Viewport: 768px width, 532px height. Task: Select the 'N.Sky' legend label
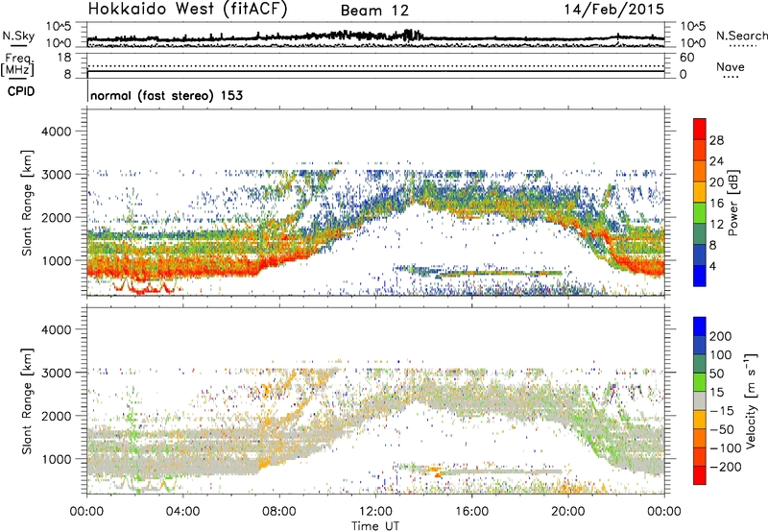[x=18, y=36]
